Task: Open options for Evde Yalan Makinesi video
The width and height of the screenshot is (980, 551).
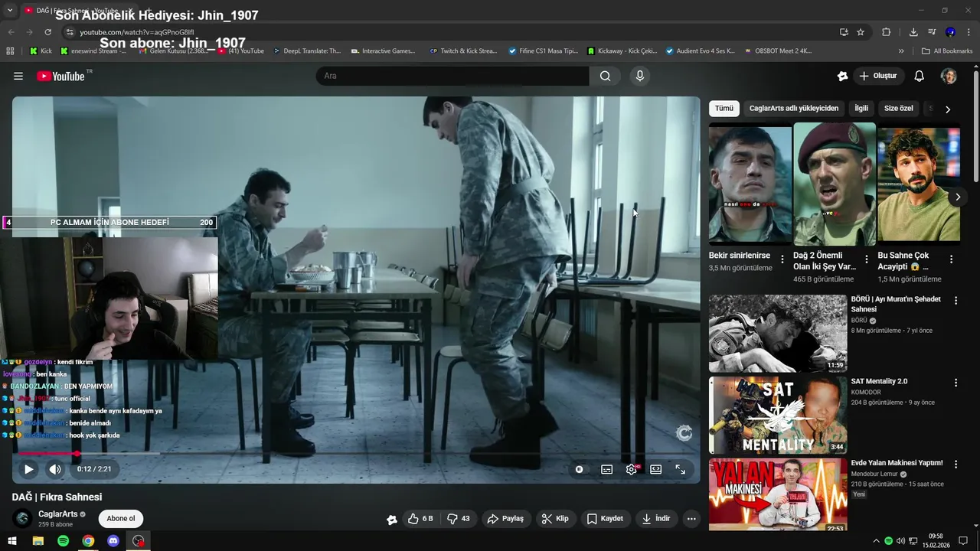Action: [x=955, y=465]
